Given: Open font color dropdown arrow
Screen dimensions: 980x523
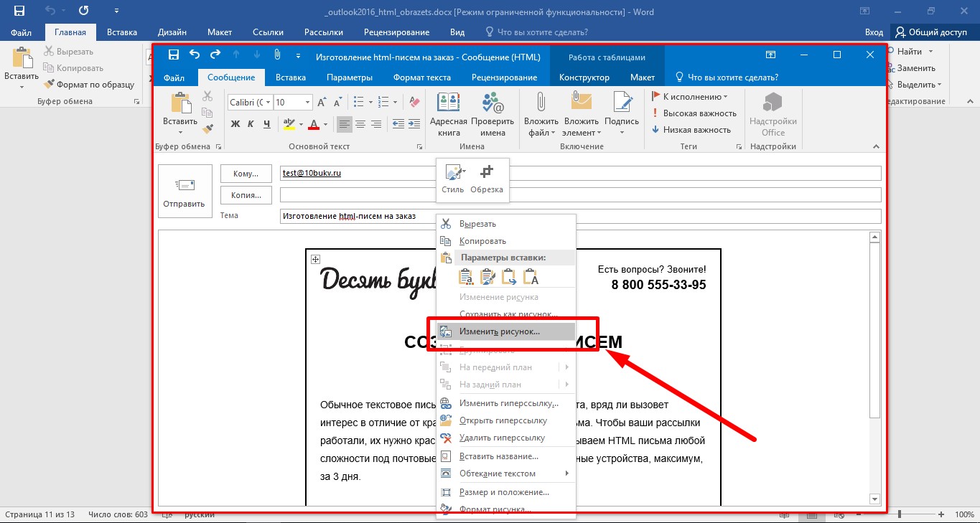Looking at the screenshot, I should coord(325,124).
